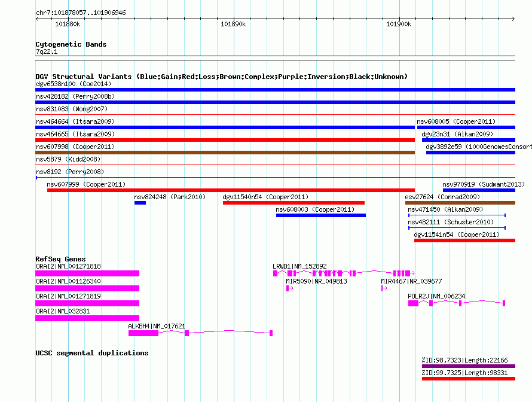The height and width of the screenshot is (402, 532).
Task: Select the nsv970919 (Sudmant2013) blue bar
Action: point(479,190)
